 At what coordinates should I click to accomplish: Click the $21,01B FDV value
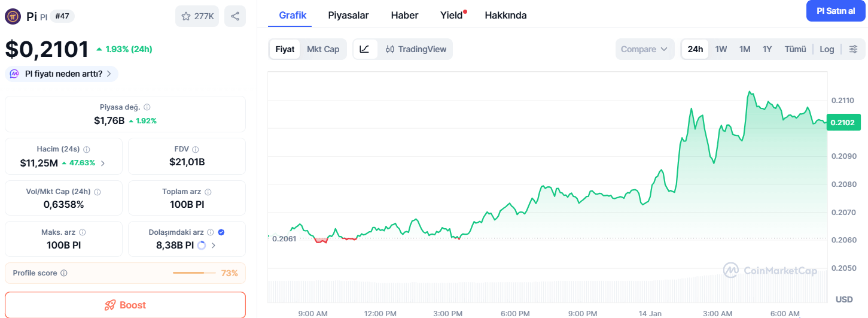(x=187, y=162)
